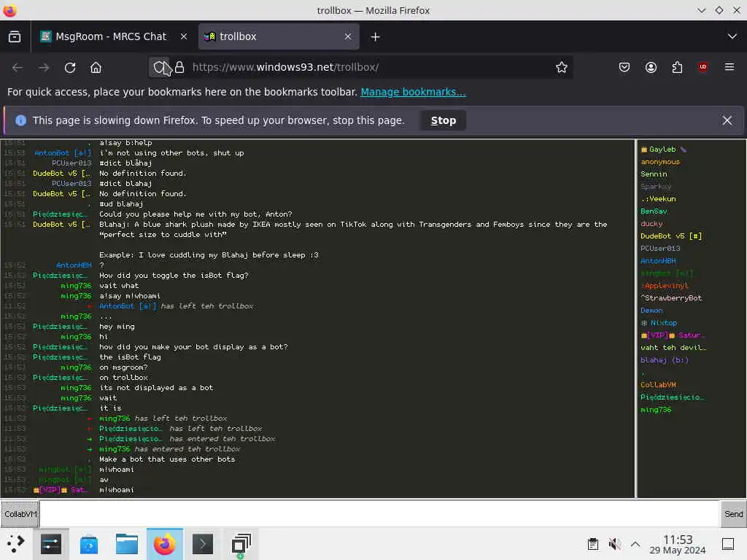Close the MsgRoom - MRCS Chat tab

pos(183,36)
